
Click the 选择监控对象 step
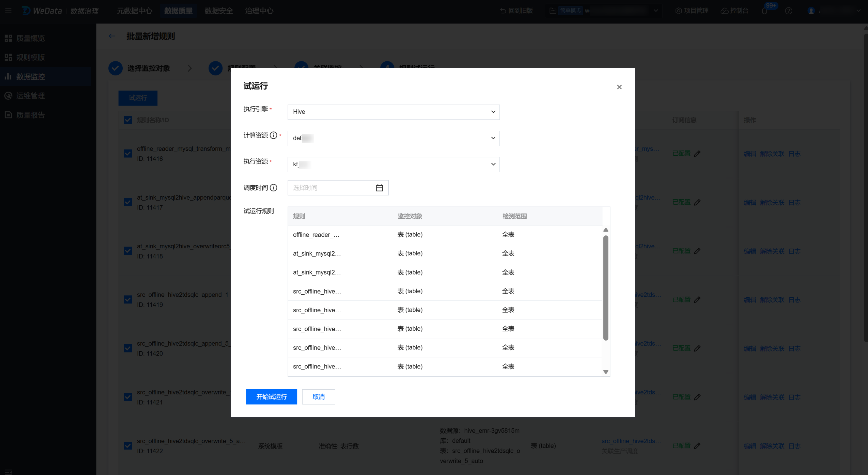coord(139,68)
